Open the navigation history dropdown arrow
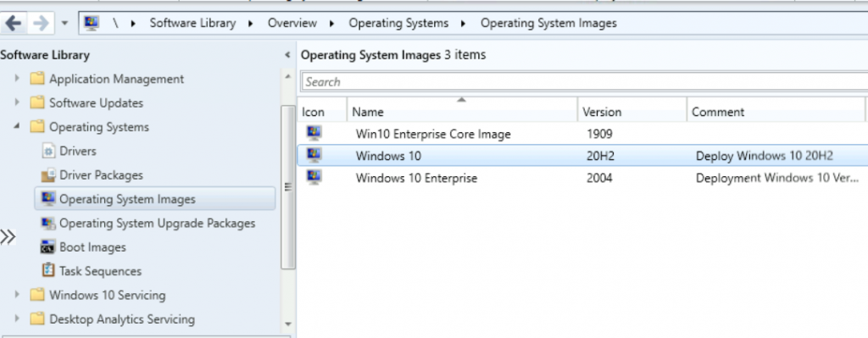Viewport: 868px width, 338px height. (64, 24)
